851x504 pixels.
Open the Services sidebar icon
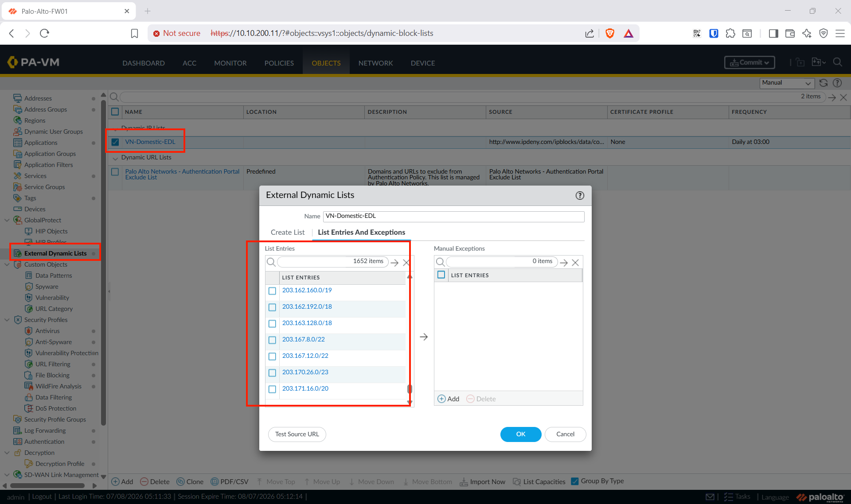pos(17,176)
